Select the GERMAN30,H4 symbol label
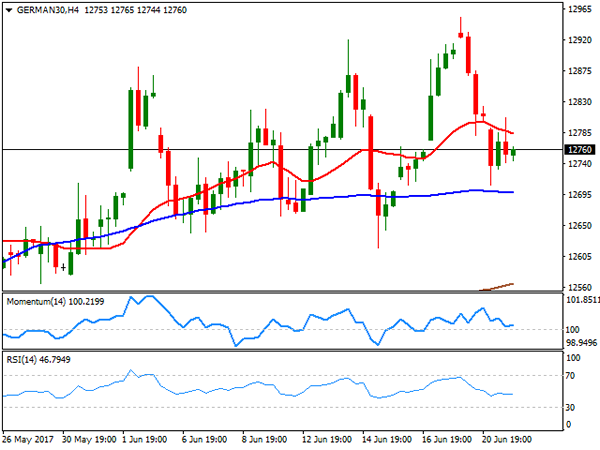 point(48,10)
